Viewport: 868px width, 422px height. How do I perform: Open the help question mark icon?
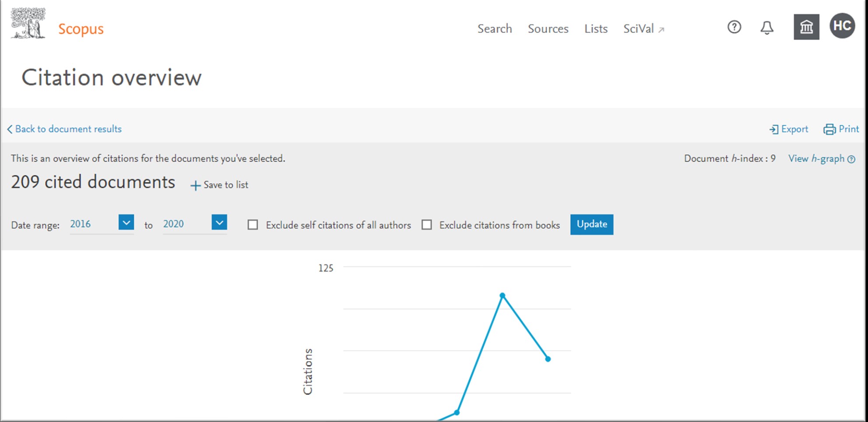click(734, 27)
